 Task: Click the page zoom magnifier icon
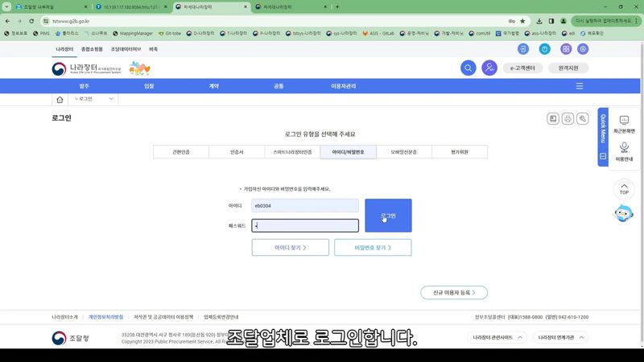click(582, 118)
